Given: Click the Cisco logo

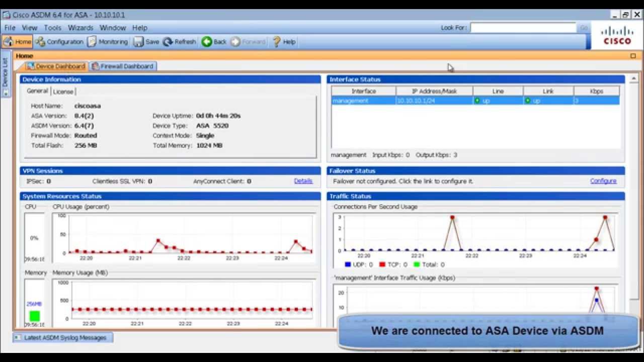Looking at the screenshot, I should pyautogui.click(x=617, y=35).
